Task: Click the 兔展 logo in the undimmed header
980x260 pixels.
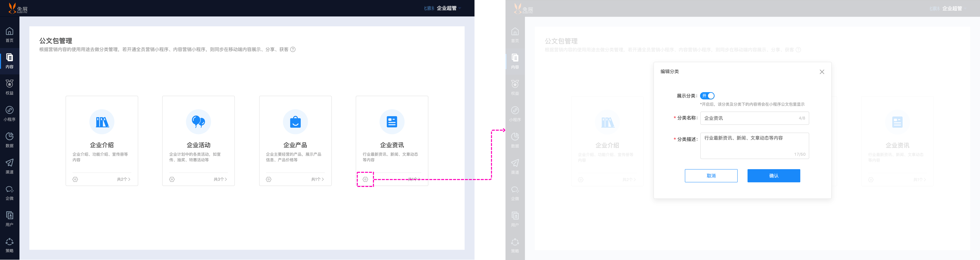Action: [18, 8]
